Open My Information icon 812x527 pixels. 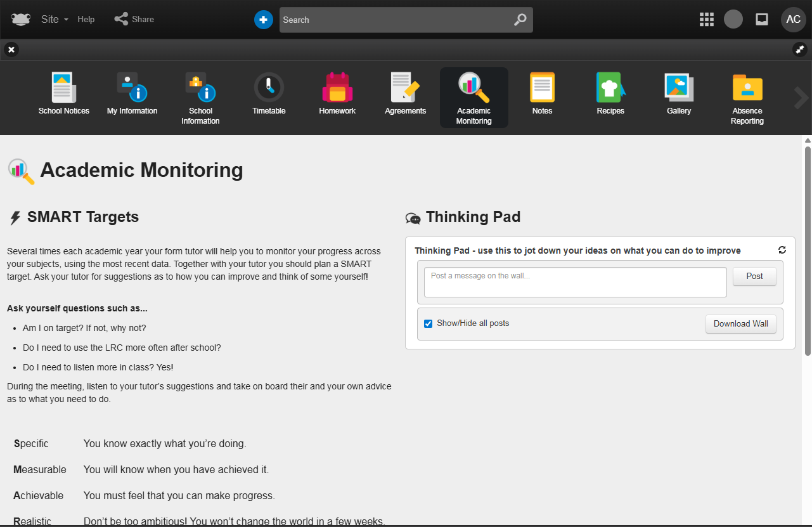click(132, 88)
